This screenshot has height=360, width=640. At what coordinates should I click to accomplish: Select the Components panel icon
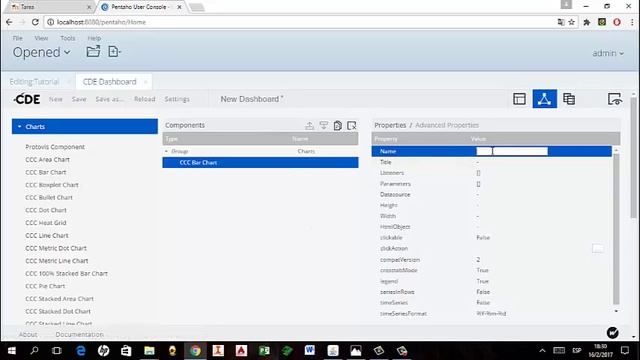tap(544, 99)
